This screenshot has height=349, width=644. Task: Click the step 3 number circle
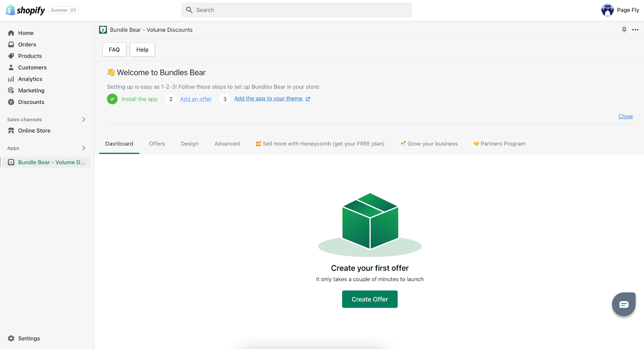click(225, 99)
